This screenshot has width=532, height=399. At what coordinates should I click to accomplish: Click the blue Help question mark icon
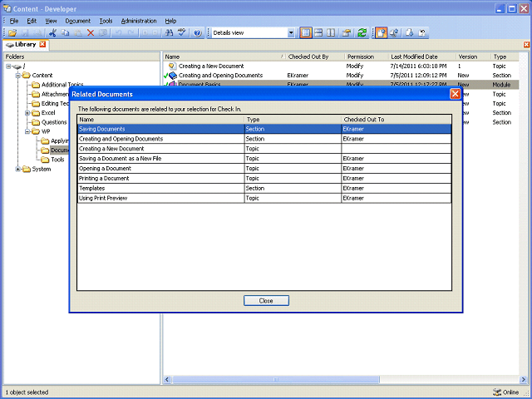[x=197, y=32]
